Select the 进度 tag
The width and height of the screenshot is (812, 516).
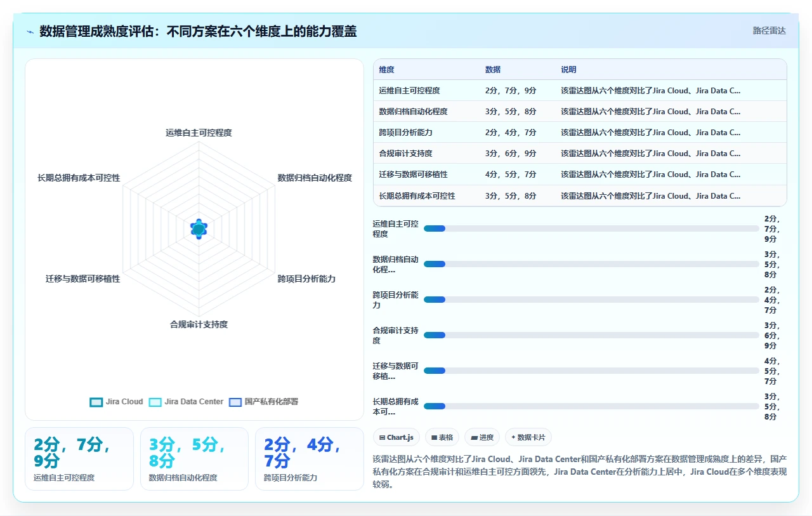tap(482, 437)
